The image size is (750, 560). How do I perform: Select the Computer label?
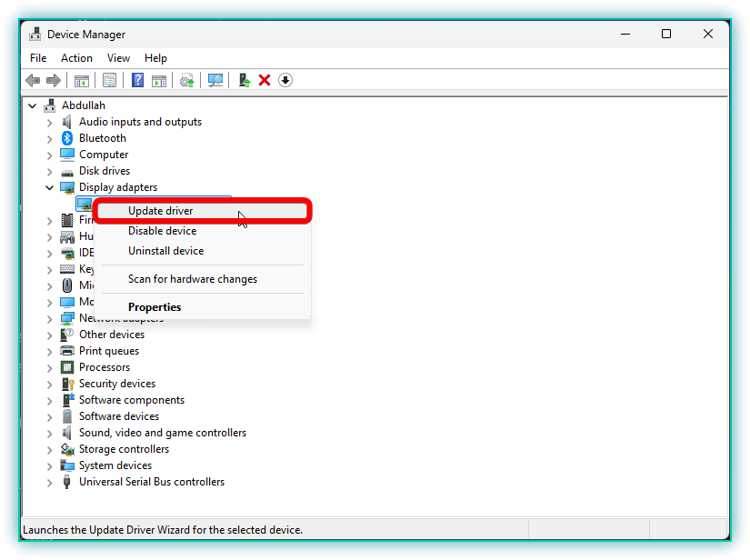(104, 155)
